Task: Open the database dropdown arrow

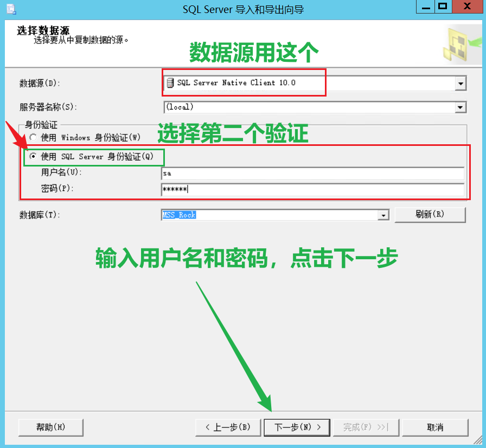Action: click(x=383, y=215)
